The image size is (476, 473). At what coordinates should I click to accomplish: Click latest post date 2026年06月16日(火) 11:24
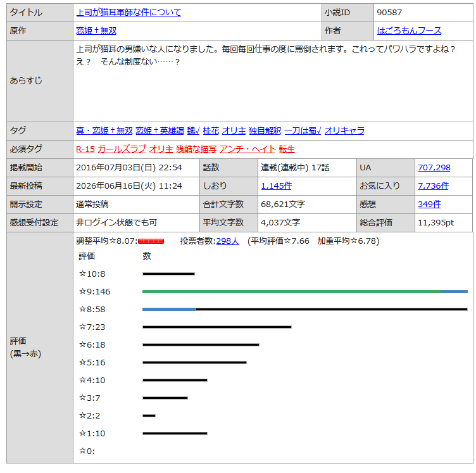pyautogui.click(x=129, y=186)
